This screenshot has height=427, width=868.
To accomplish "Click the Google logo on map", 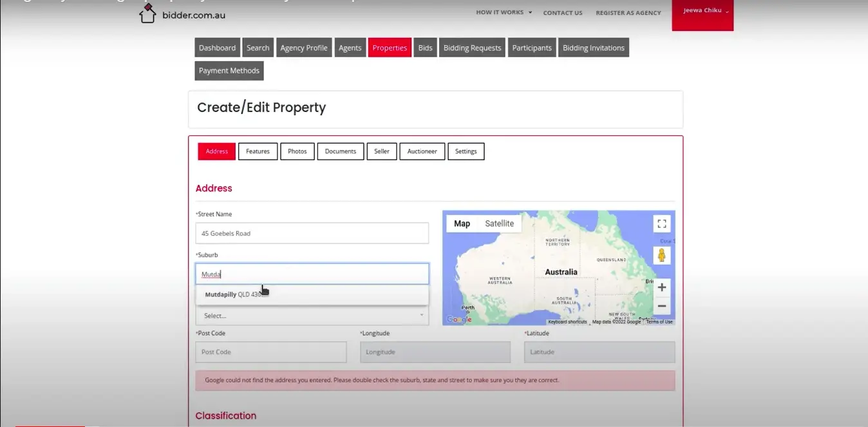I will click(459, 319).
